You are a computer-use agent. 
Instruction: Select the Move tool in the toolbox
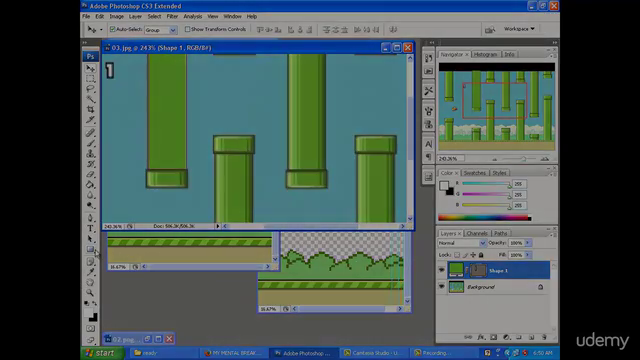tap(91, 68)
